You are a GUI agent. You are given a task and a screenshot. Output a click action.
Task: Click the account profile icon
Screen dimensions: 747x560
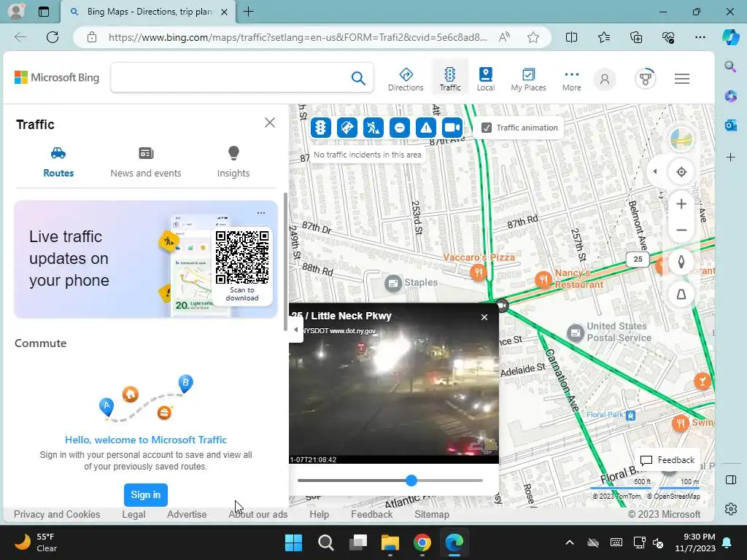click(x=605, y=79)
